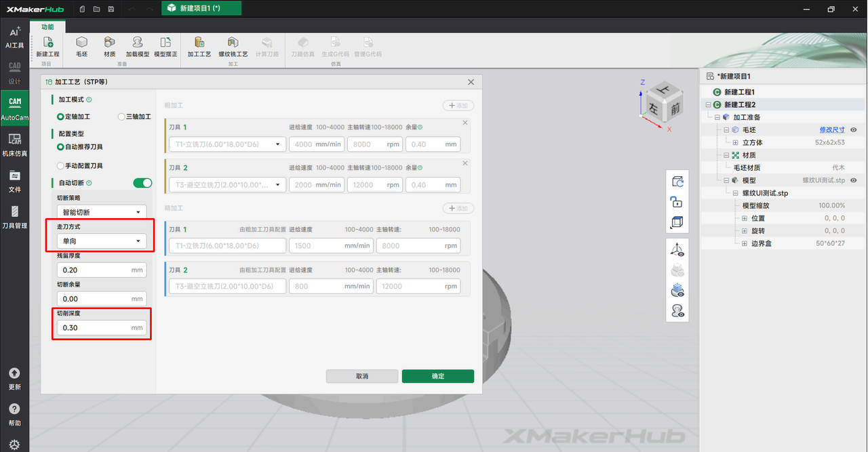Open the settings gear in sidebar
The height and width of the screenshot is (452, 868).
coord(14,445)
